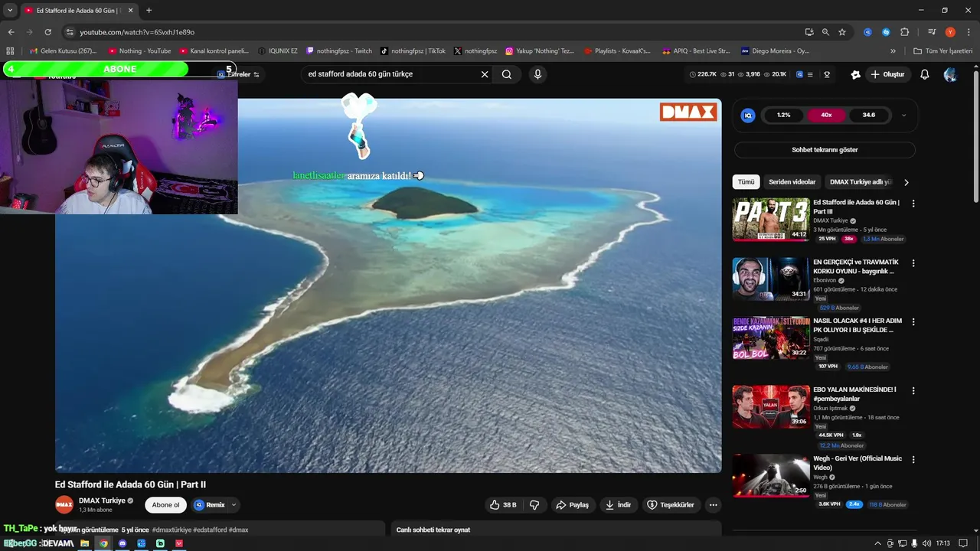
Task: Open Gelen Kutusu bookmark
Action: point(63,51)
